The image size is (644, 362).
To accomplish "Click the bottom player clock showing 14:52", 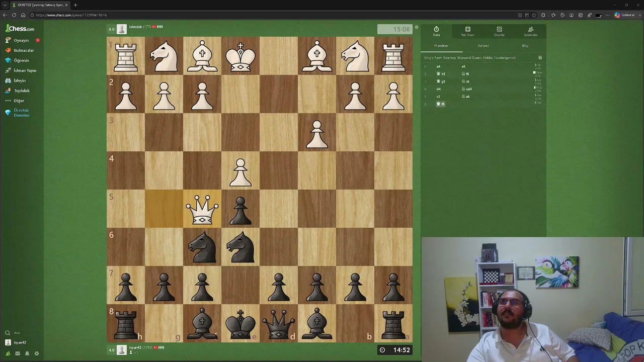I will pos(395,350).
